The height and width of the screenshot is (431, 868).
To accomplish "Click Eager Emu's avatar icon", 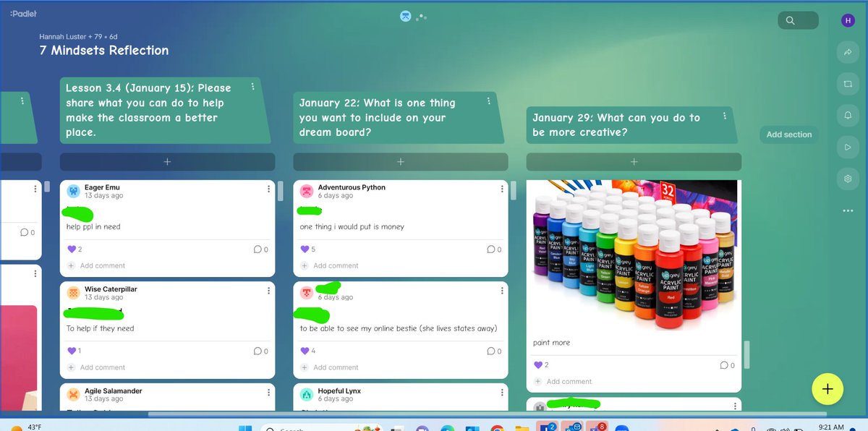I will tap(73, 191).
